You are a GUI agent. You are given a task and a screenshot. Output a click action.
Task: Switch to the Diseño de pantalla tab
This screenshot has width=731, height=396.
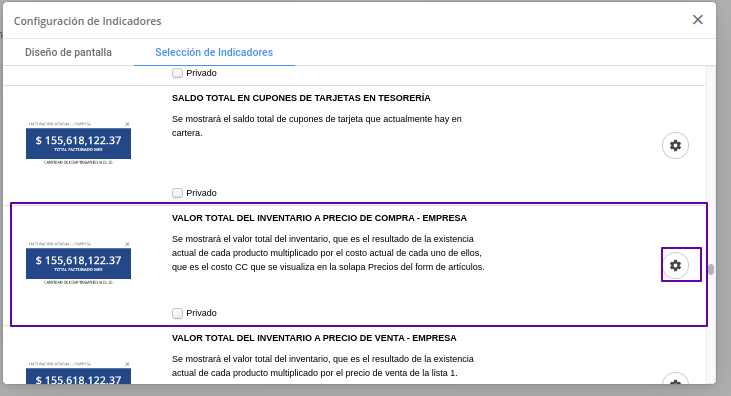(68, 52)
